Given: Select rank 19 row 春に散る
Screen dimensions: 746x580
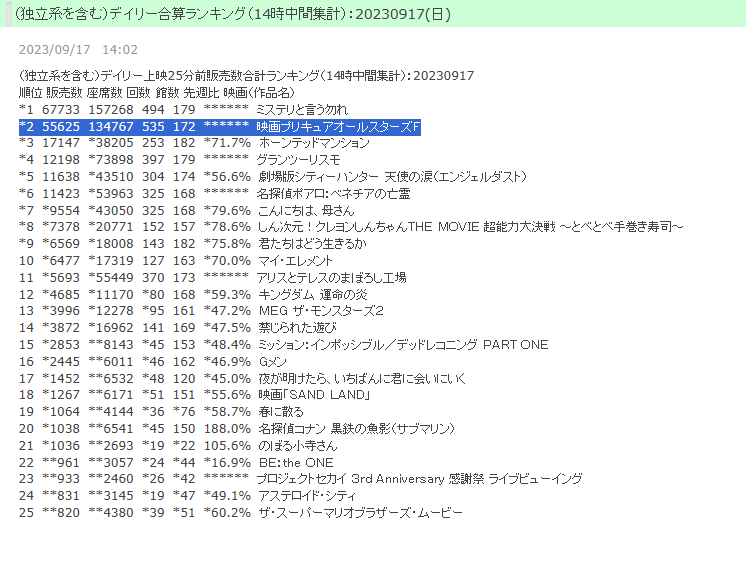Looking at the screenshot, I should tap(161, 412).
